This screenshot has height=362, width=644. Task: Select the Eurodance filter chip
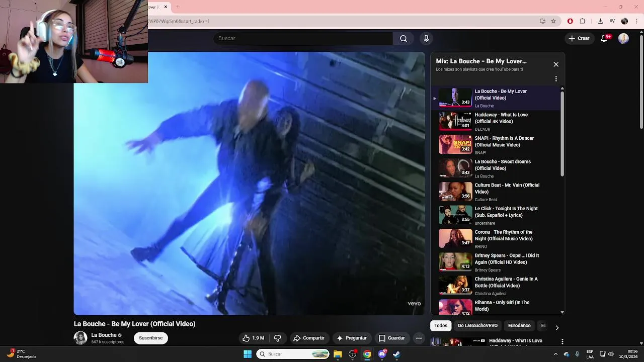point(519,326)
